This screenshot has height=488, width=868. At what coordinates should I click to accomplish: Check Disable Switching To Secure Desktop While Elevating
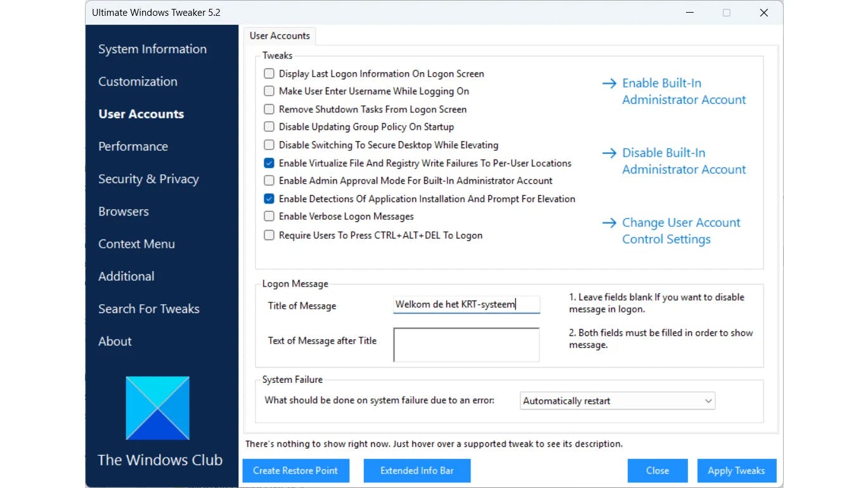(x=269, y=145)
